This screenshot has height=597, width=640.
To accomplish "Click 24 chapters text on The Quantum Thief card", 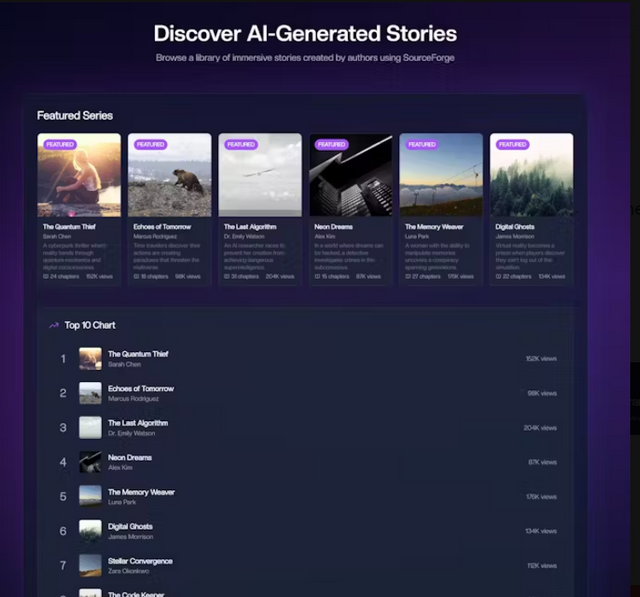I will [64, 277].
